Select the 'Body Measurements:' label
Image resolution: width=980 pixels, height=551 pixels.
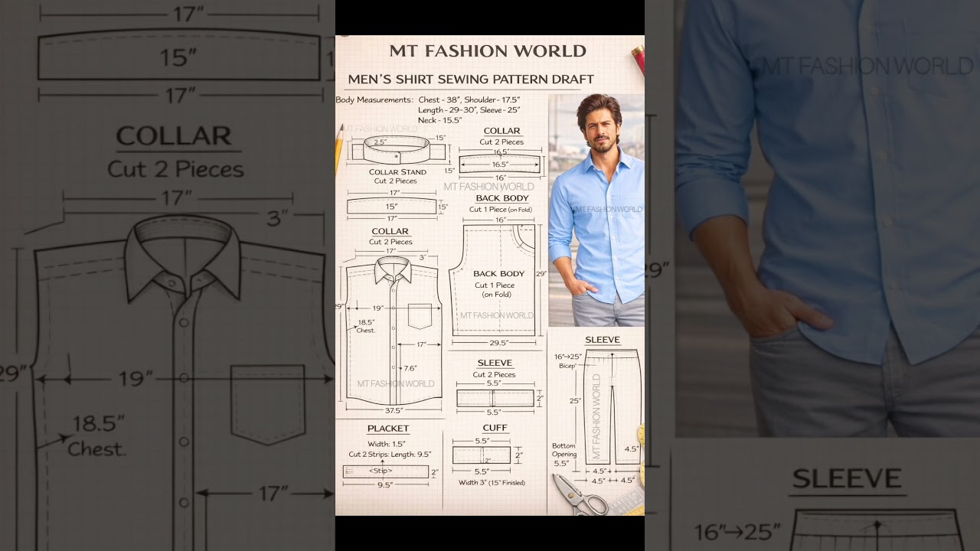click(x=374, y=100)
